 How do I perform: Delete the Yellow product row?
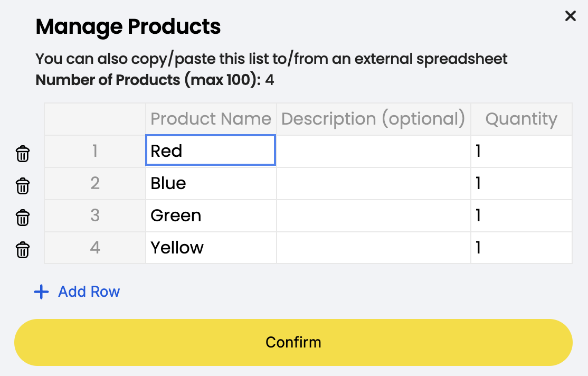pyautogui.click(x=23, y=249)
